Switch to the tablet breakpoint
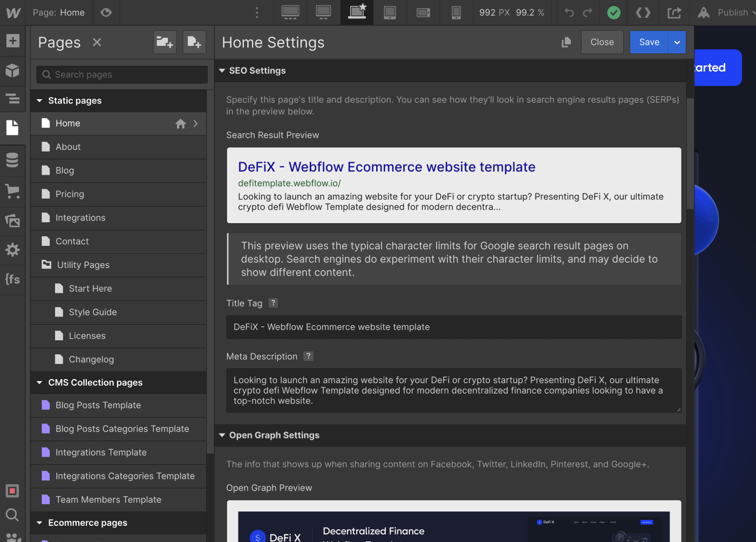 click(x=390, y=12)
